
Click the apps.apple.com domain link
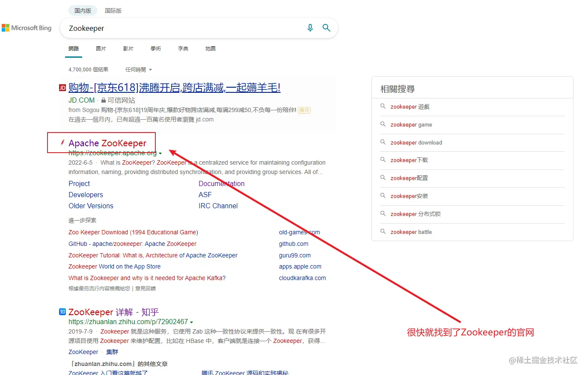coord(300,266)
